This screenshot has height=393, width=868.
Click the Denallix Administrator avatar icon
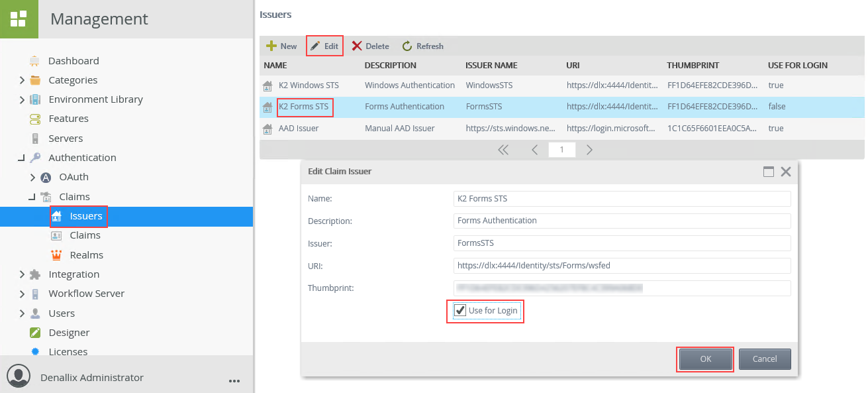click(x=19, y=376)
